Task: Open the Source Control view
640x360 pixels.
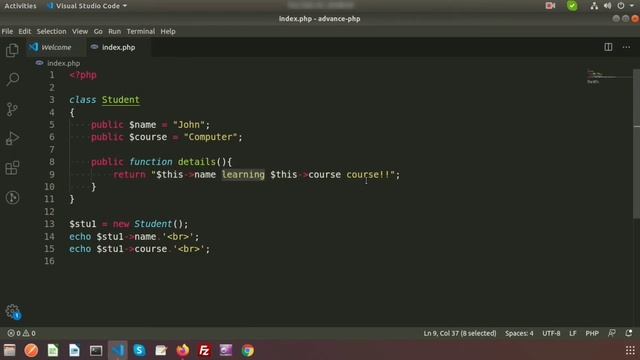Action: 12,109
